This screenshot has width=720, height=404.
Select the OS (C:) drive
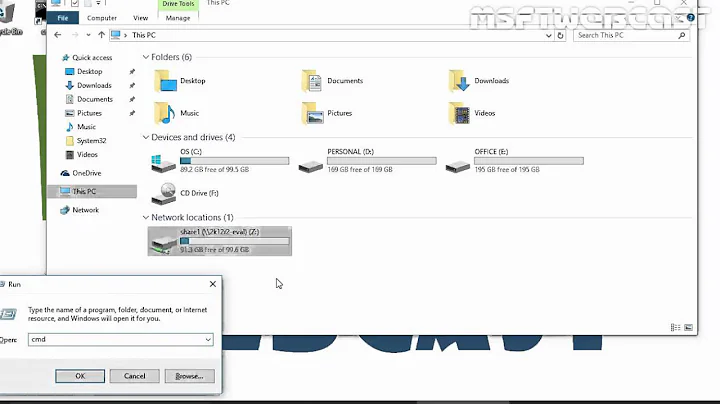click(x=220, y=161)
